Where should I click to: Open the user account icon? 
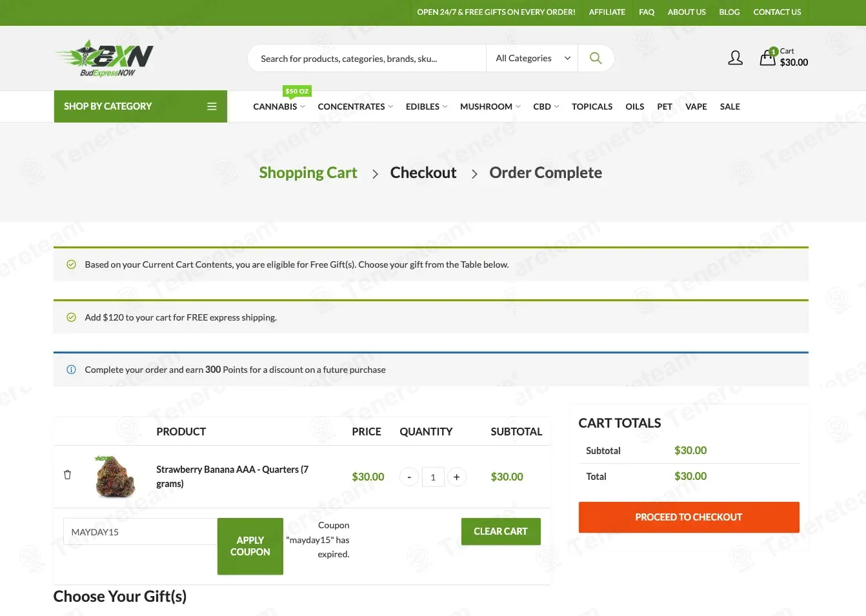coord(735,58)
